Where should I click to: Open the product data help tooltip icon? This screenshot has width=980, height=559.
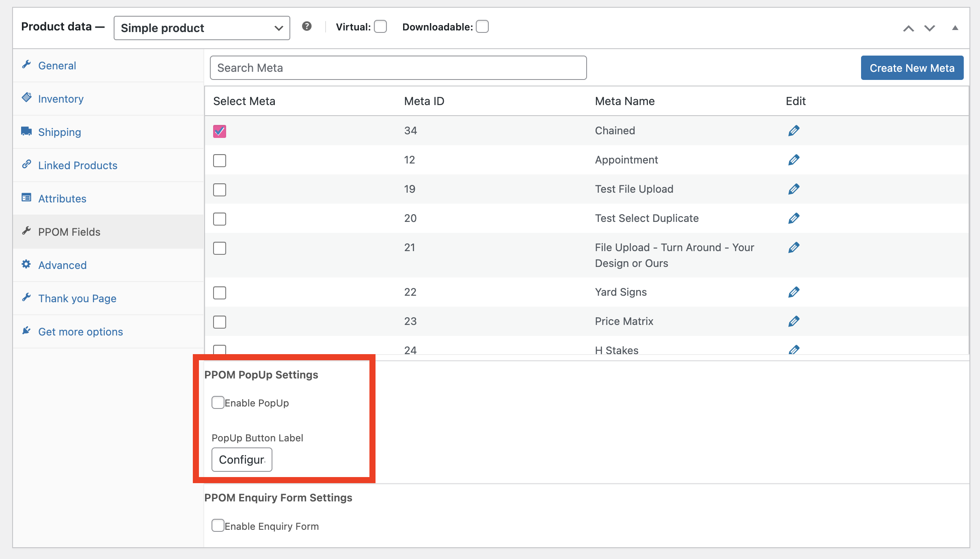[x=307, y=26]
